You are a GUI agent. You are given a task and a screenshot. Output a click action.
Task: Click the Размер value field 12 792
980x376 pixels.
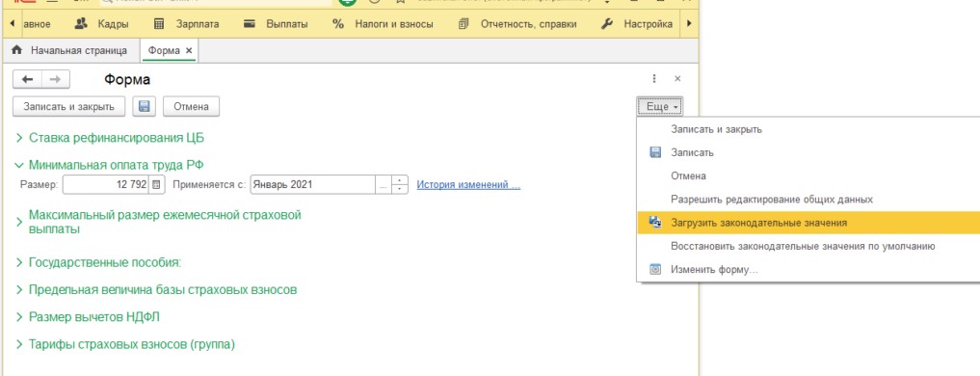click(x=106, y=184)
